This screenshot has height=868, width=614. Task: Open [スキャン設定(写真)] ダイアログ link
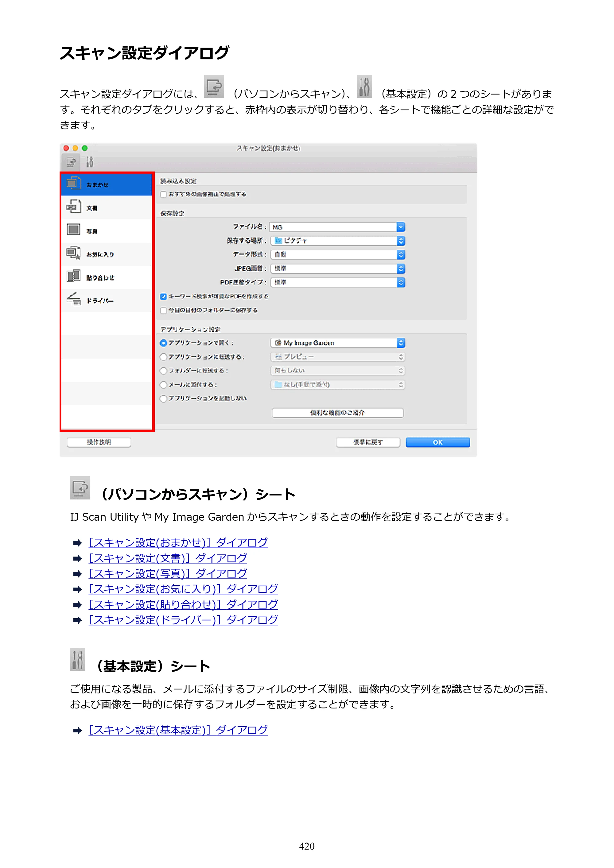[x=168, y=573]
